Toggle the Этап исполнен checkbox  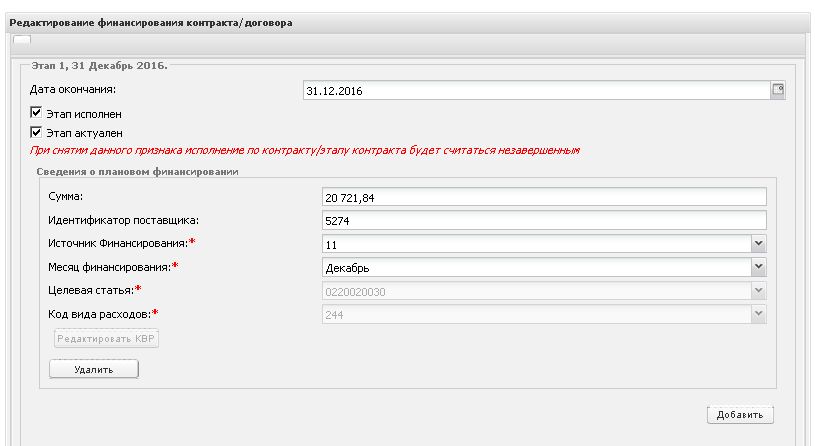coord(37,113)
